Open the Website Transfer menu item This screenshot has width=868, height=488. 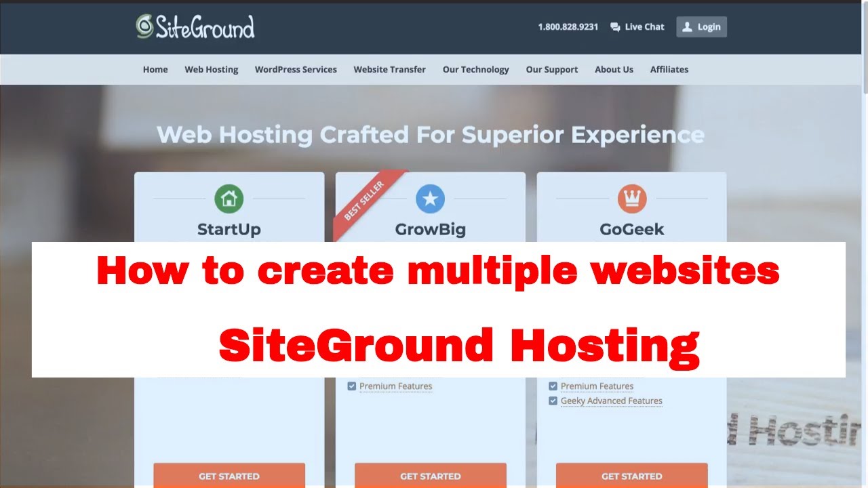click(x=390, y=69)
